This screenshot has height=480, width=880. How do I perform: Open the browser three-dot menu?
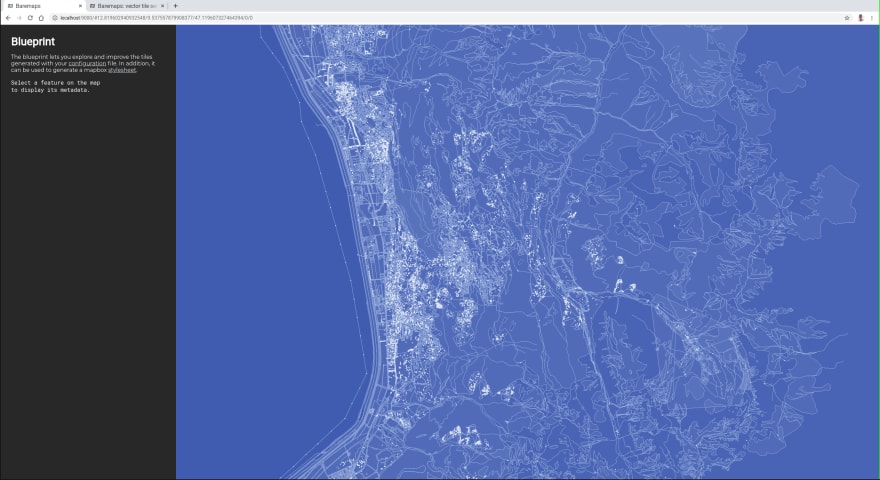pos(872,18)
